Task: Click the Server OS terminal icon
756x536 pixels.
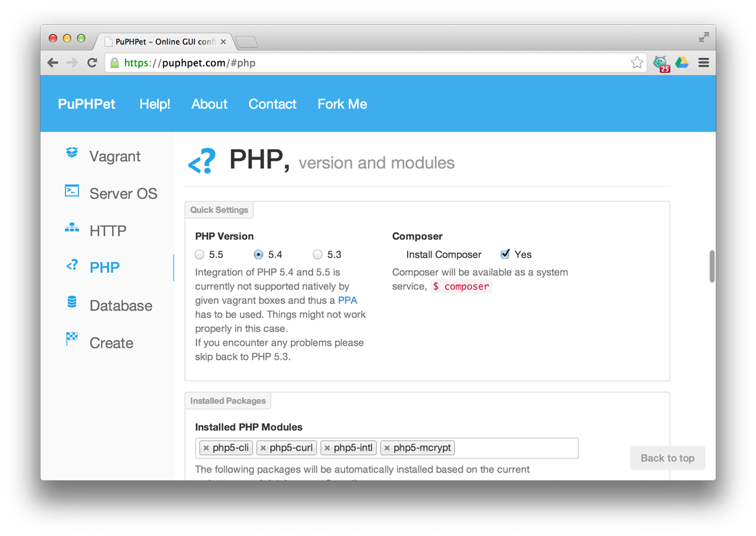Action: (72, 191)
